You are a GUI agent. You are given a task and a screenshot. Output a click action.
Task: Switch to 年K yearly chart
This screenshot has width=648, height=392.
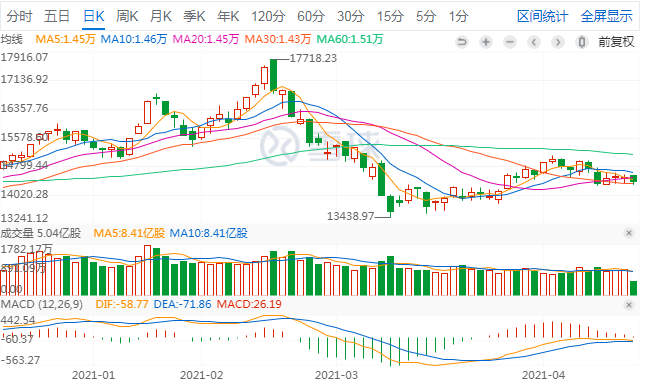coord(228,16)
